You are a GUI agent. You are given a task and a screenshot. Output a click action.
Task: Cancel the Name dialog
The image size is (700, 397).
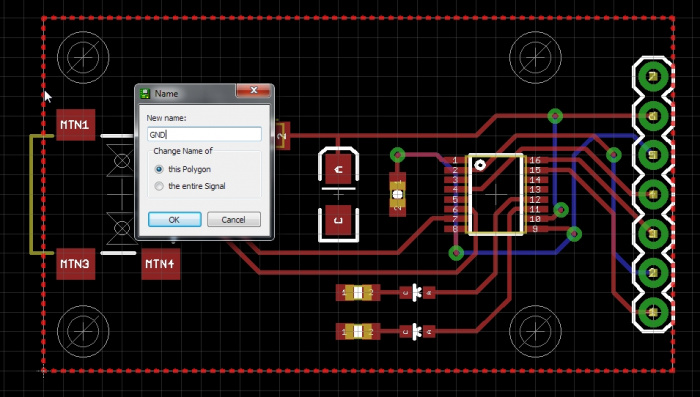233,220
